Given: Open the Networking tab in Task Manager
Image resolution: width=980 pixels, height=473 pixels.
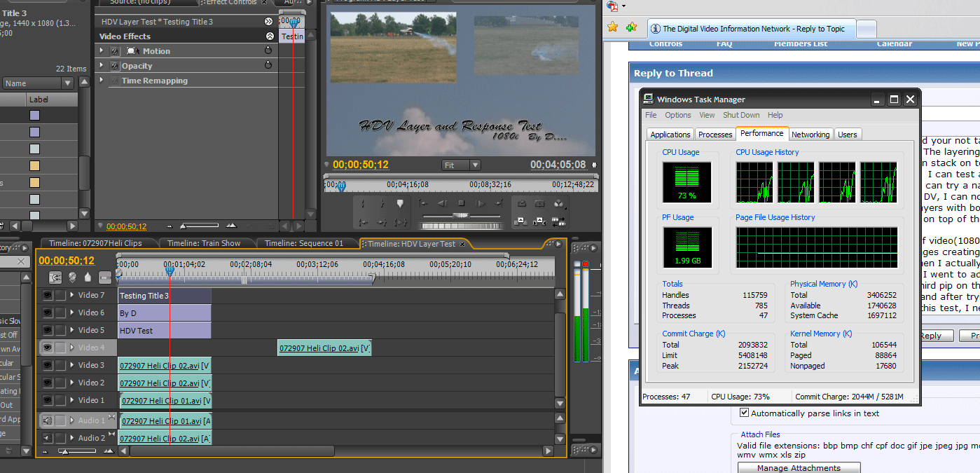Looking at the screenshot, I should [810, 135].
